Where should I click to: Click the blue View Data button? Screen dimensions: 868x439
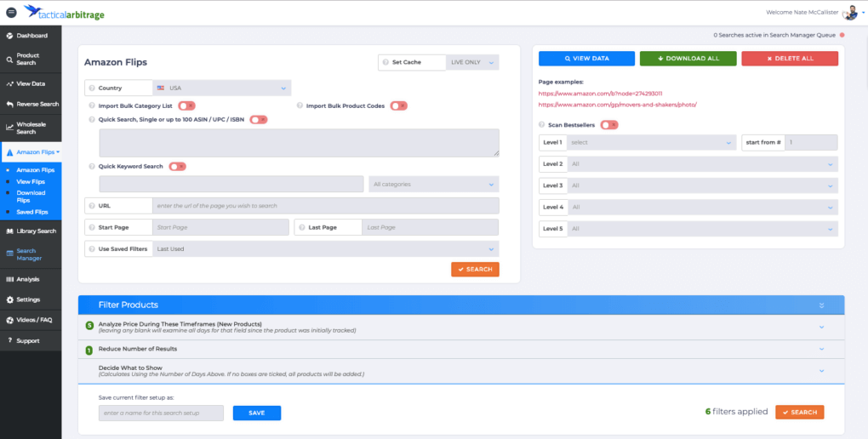(586, 59)
